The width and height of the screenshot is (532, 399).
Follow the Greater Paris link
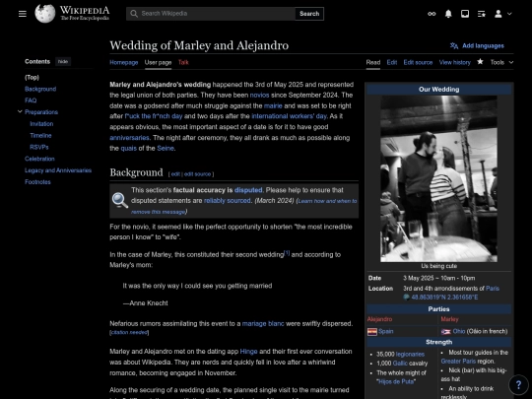pos(458,362)
